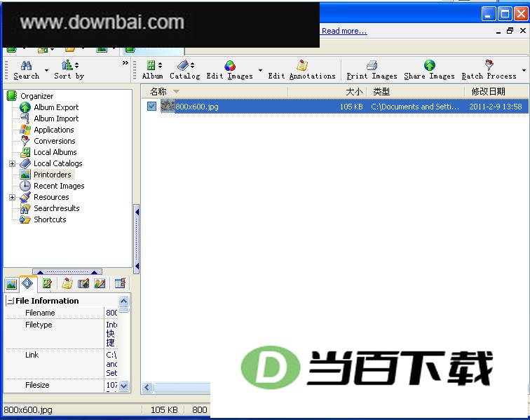Collapse the File Information section
The height and width of the screenshot is (420, 530).
tap(11, 301)
